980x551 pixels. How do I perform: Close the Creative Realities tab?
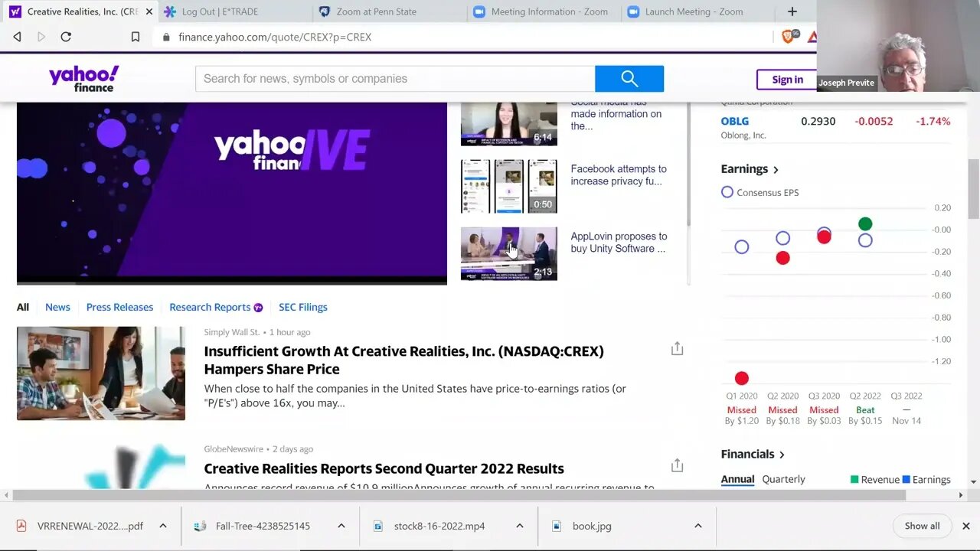pos(149,11)
